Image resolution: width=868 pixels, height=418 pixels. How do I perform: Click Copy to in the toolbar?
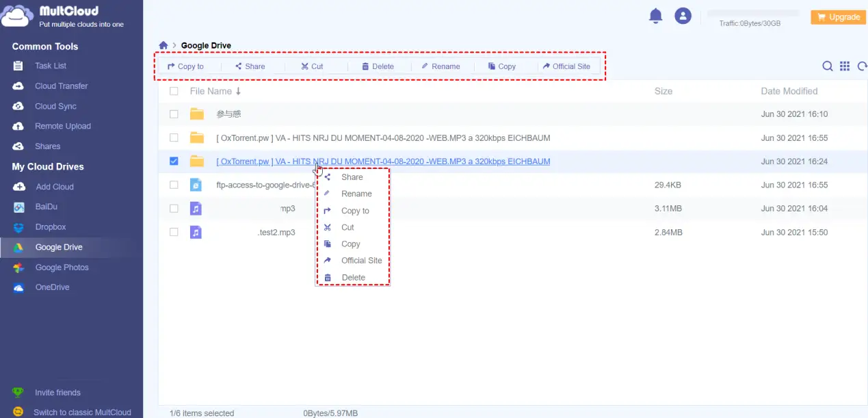pos(185,66)
